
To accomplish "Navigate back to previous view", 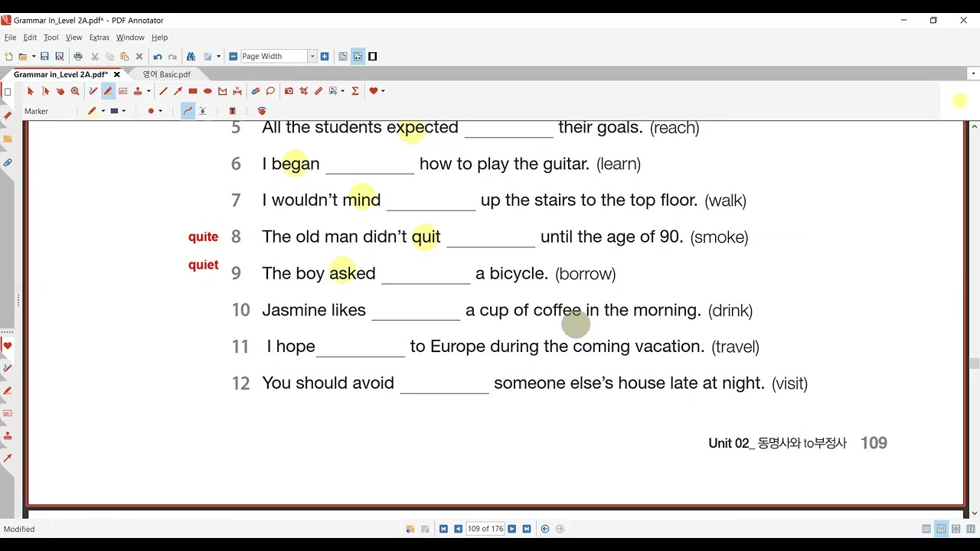I will tap(545, 529).
